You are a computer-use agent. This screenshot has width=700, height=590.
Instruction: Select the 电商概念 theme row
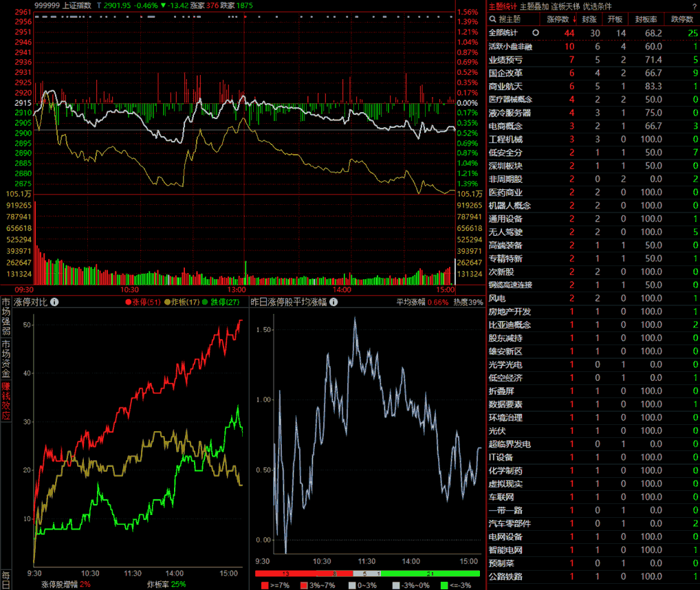[593, 126]
